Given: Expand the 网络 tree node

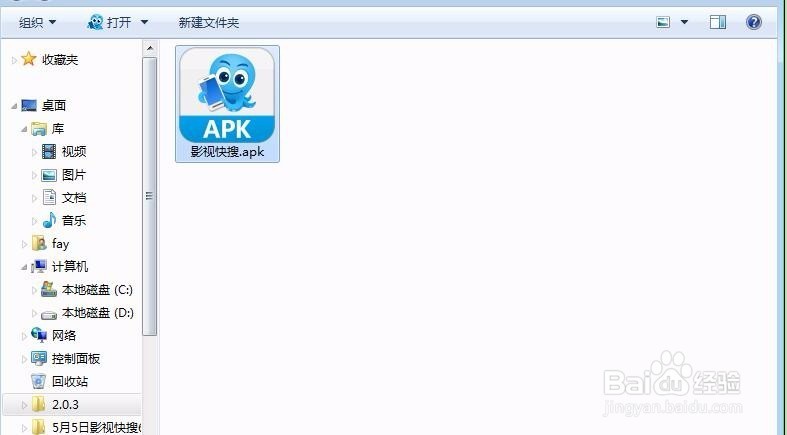Looking at the screenshot, I should [x=24, y=336].
